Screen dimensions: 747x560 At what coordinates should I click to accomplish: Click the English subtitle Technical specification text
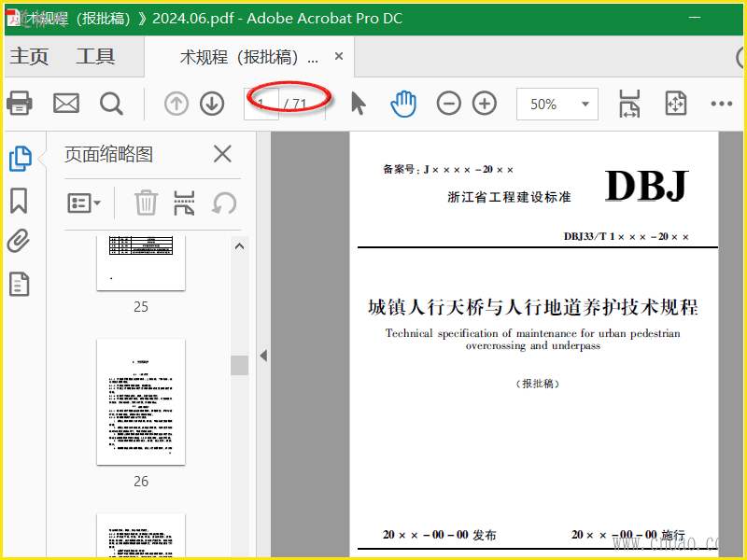[532, 339]
